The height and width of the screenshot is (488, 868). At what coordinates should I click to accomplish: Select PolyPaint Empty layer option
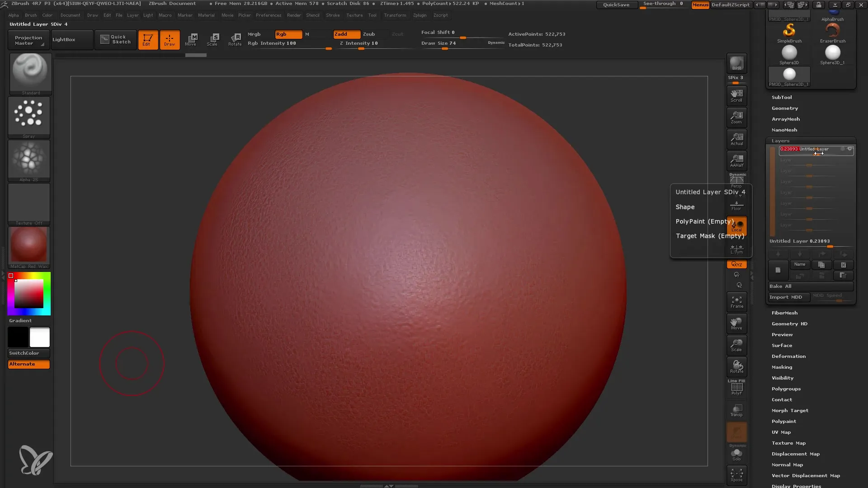point(705,221)
